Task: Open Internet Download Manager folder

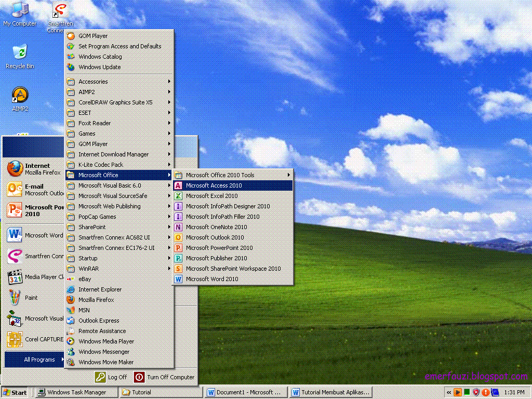Action: click(119, 154)
